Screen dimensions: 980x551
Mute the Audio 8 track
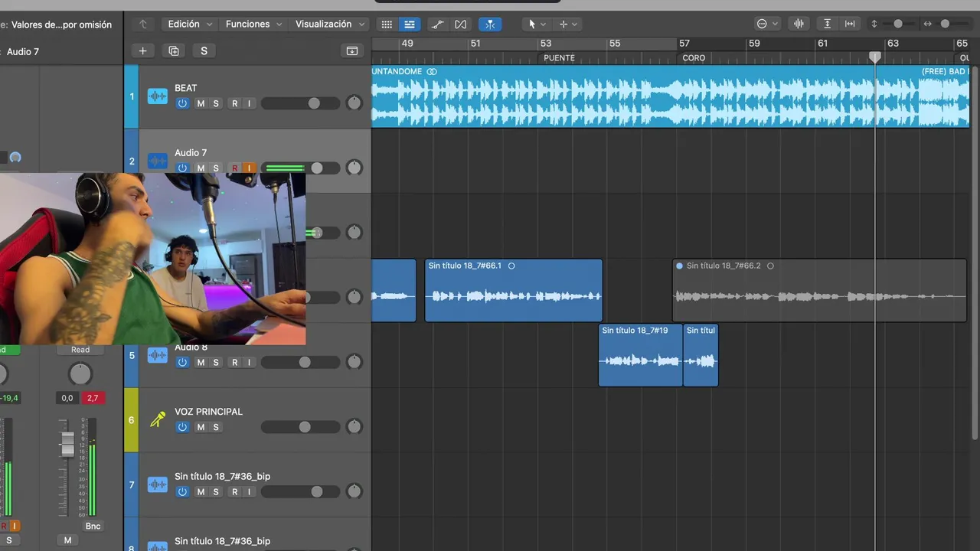(x=201, y=362)
